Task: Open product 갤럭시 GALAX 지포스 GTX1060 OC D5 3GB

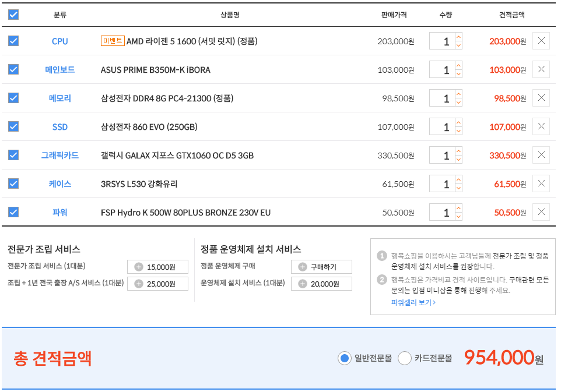Action: 177,156
